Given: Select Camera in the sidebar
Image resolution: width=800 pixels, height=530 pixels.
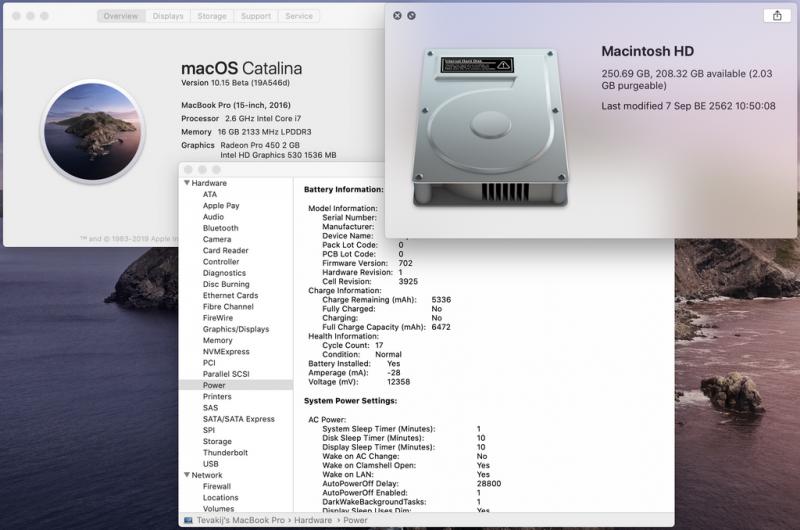Looking at the screenshot, I should point(217,239).
